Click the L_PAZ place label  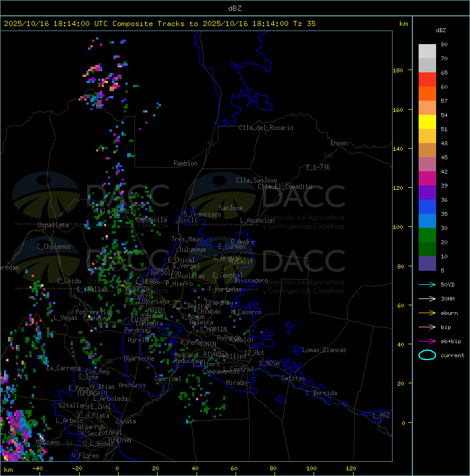coord(381,416)
